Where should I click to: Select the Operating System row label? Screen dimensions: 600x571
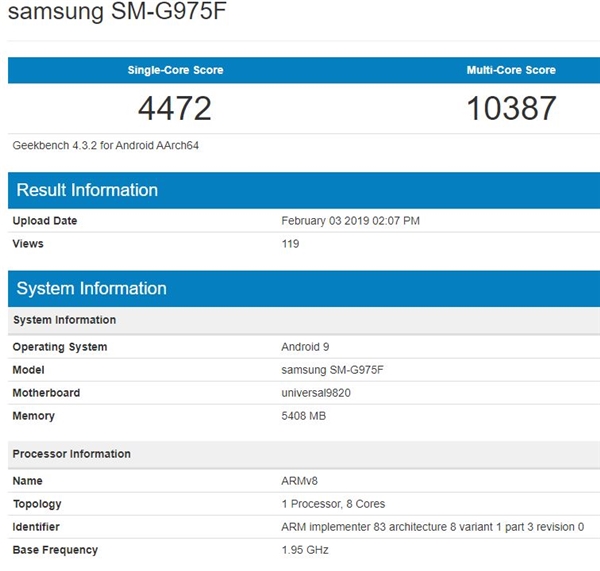pos(59,347)
